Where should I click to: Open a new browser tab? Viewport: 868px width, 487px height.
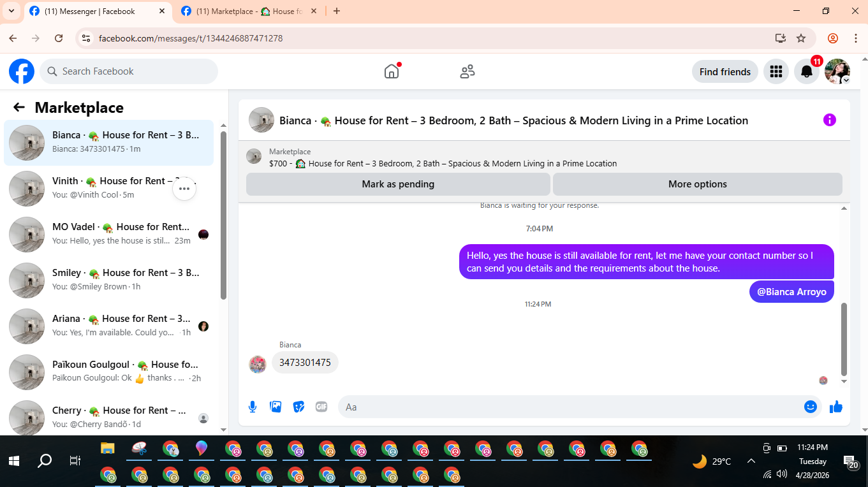[337, 11]
